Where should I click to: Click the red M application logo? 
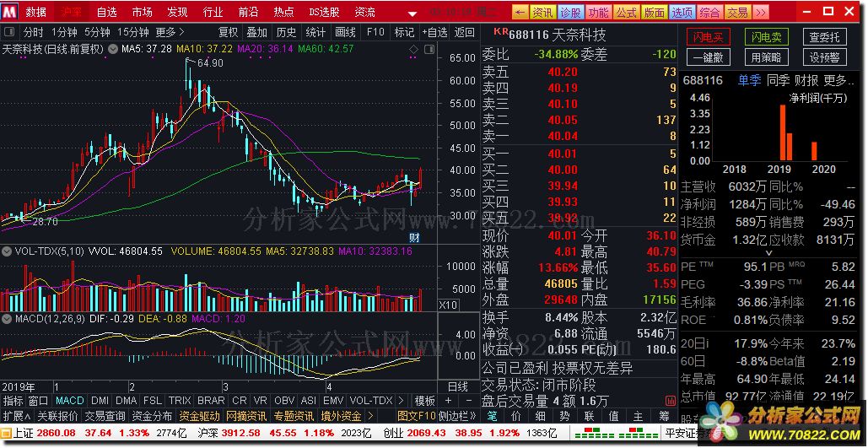click(9, 11)
